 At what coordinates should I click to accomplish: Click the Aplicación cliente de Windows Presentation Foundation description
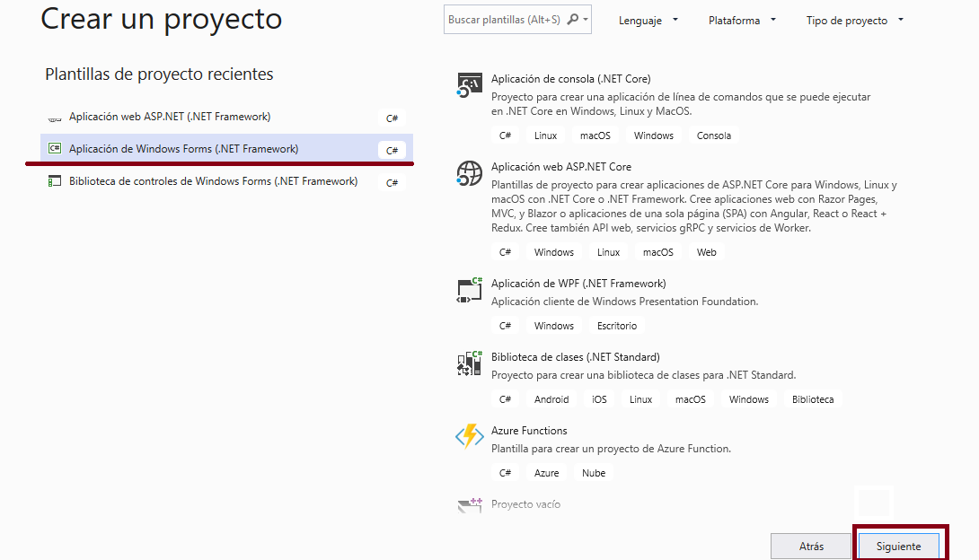pyautogui.click(x=624, y=302)
